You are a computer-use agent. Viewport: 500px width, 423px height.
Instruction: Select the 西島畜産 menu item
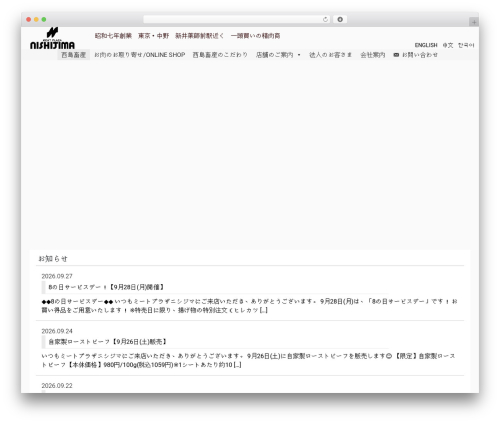coord(74,55)
